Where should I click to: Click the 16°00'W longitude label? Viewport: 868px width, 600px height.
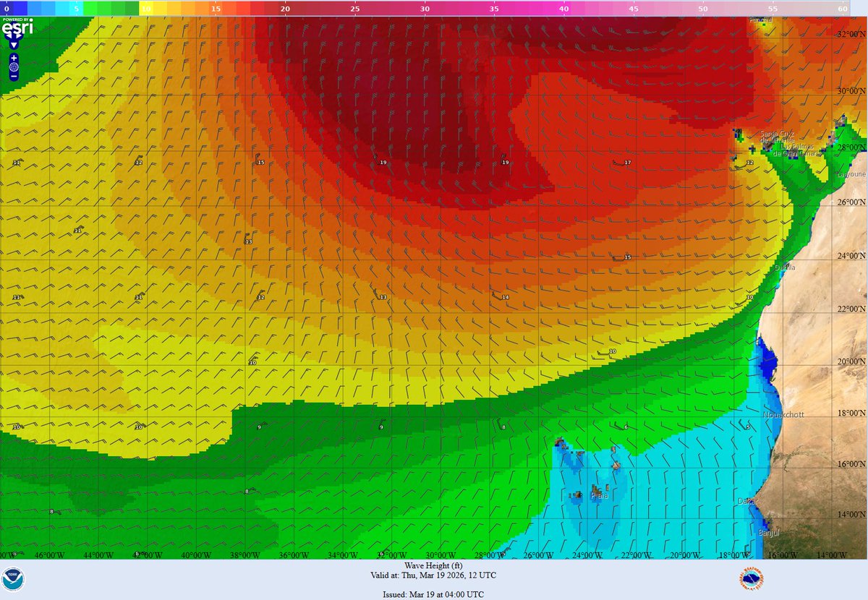[783, 554]
